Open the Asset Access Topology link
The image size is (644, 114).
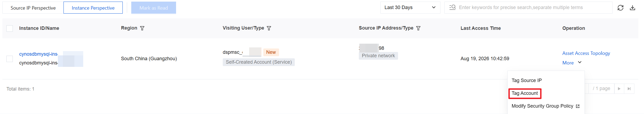click(586, 53)
